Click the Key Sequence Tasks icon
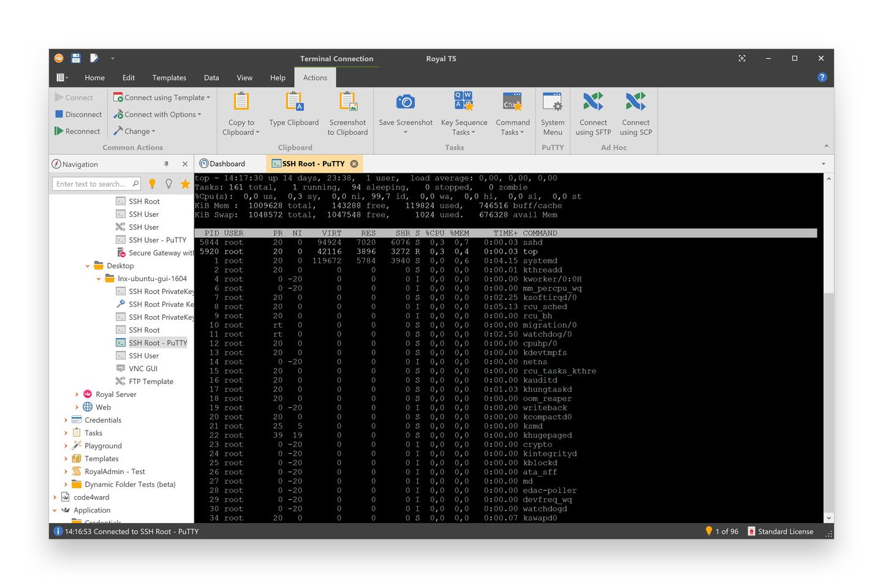883x588 pixels. pos(463,100)
